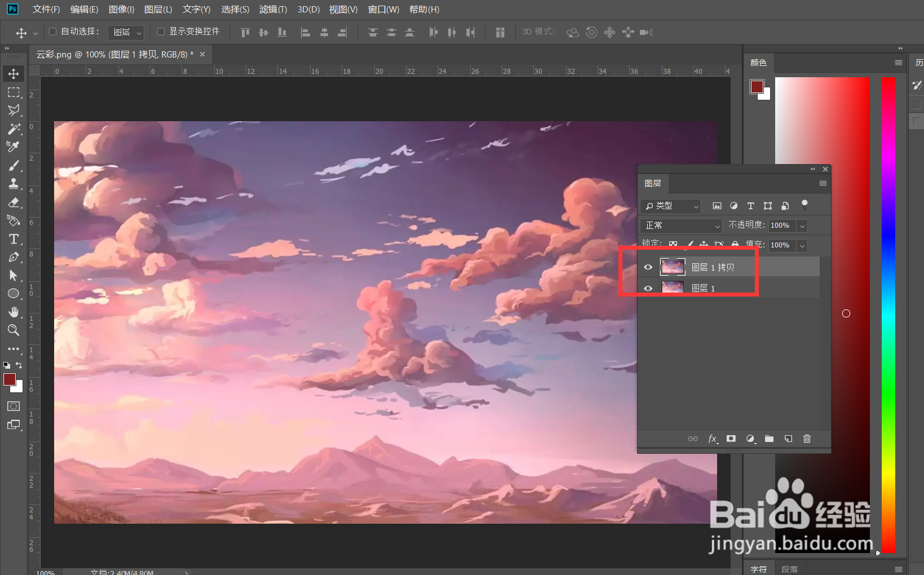Change screen mode from toolbox
Screen dimensions: 924x575
click(14, 424)
